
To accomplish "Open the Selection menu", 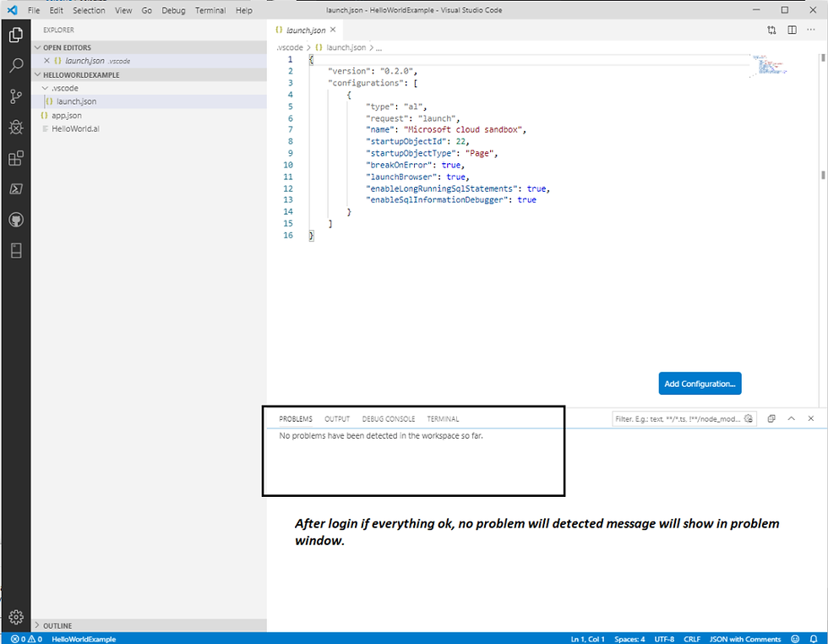I will [x=89, y=10].
